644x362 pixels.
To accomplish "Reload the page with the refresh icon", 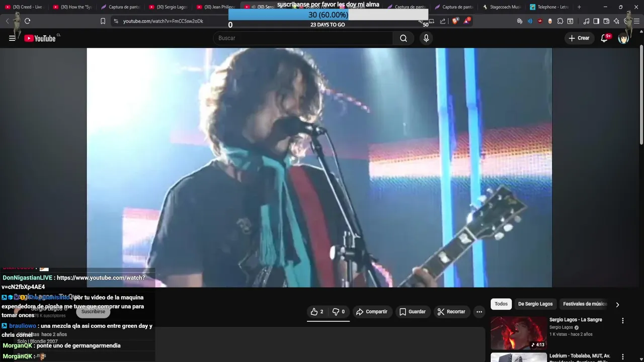I will point(27,21).
